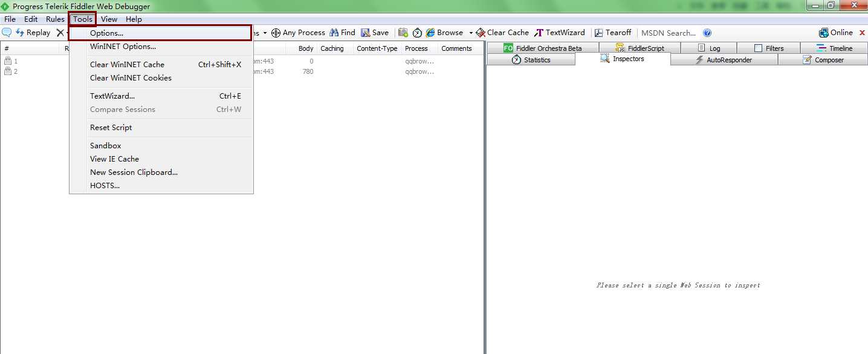
Task: Select Sandbox menu entry
Action: pos(161,146)
